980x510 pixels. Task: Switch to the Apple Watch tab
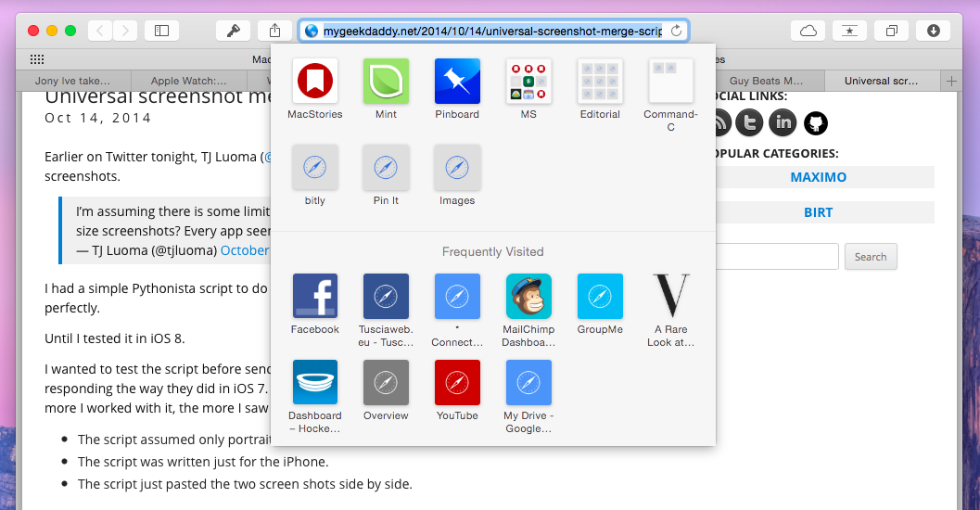tap(189, 81)
